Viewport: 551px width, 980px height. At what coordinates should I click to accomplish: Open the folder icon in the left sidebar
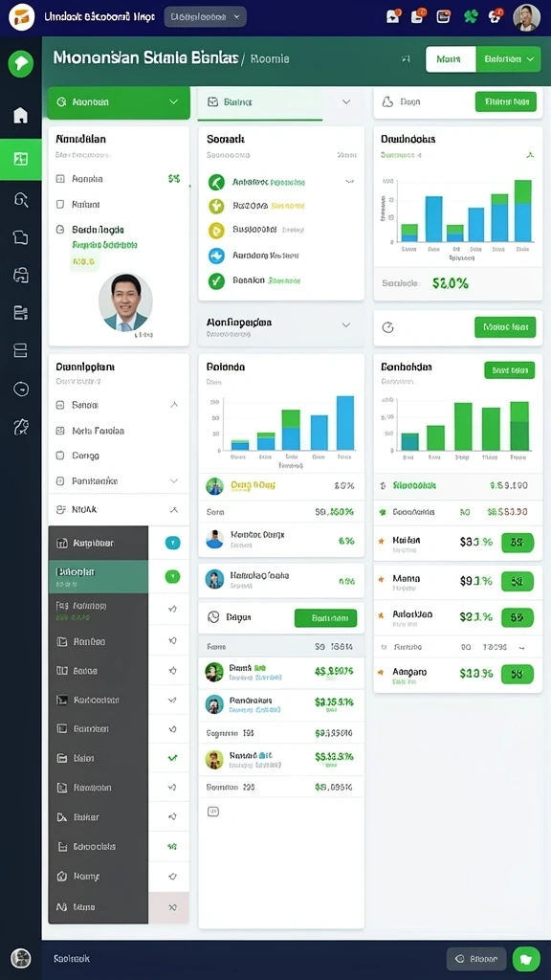tap(21, 237)
